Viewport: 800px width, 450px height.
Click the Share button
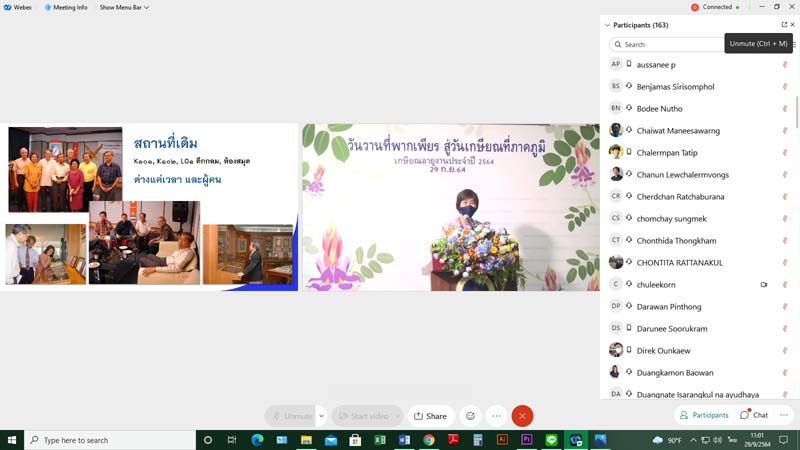pos(430,416)
